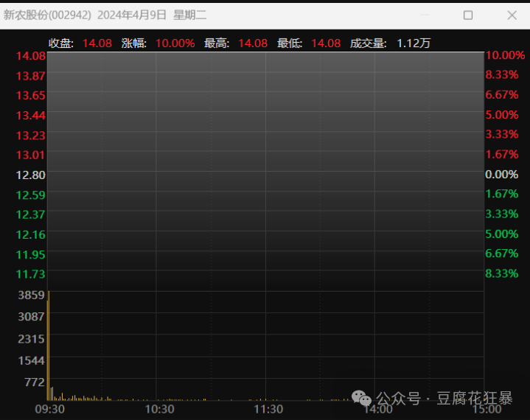This screenshot has height=420, width=530.
Task: Select the 1.12万 volume value
Action: tap(414, 43)
